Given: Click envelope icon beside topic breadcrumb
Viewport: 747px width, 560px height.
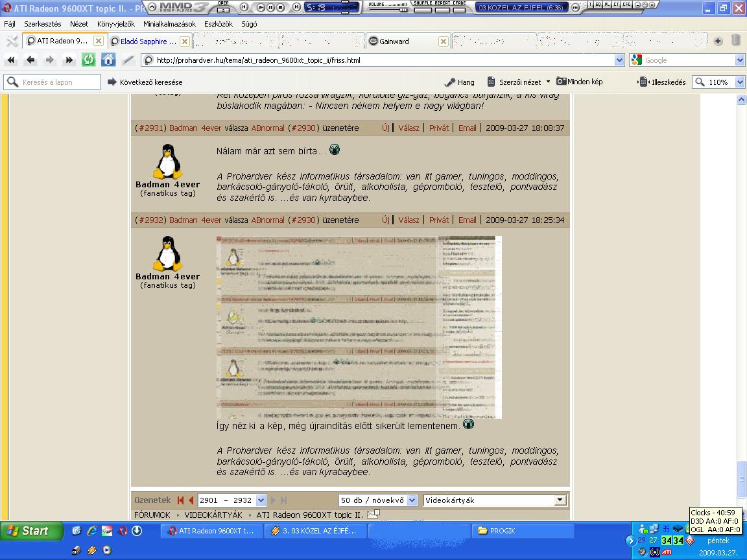Looking at the screenshot, I should coord(373,514).
